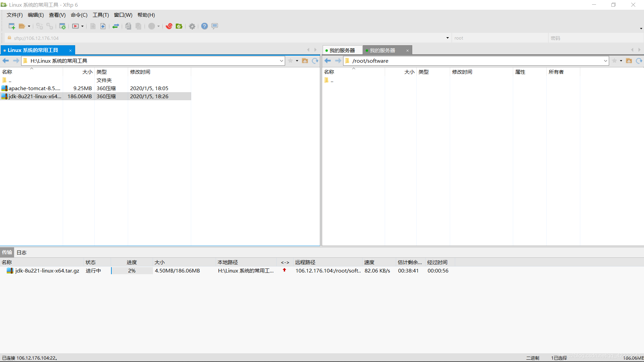
Task: Click the red Xshell swirl icon
Action: point(169,26)
